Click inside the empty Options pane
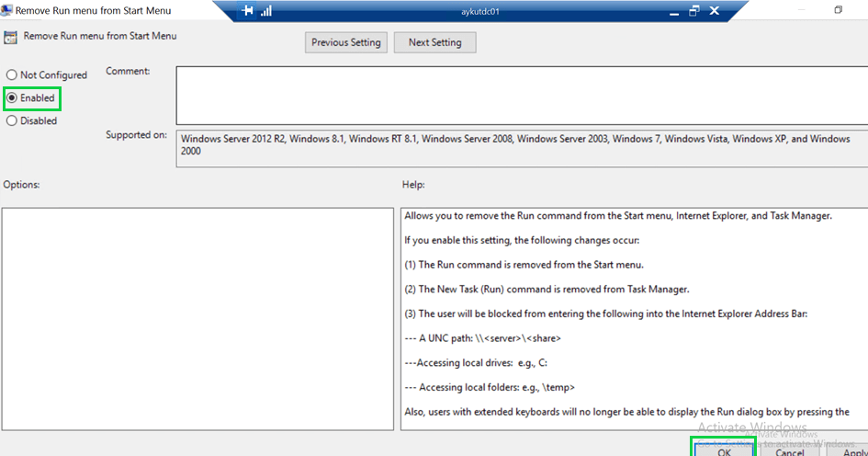 point(197,318)
